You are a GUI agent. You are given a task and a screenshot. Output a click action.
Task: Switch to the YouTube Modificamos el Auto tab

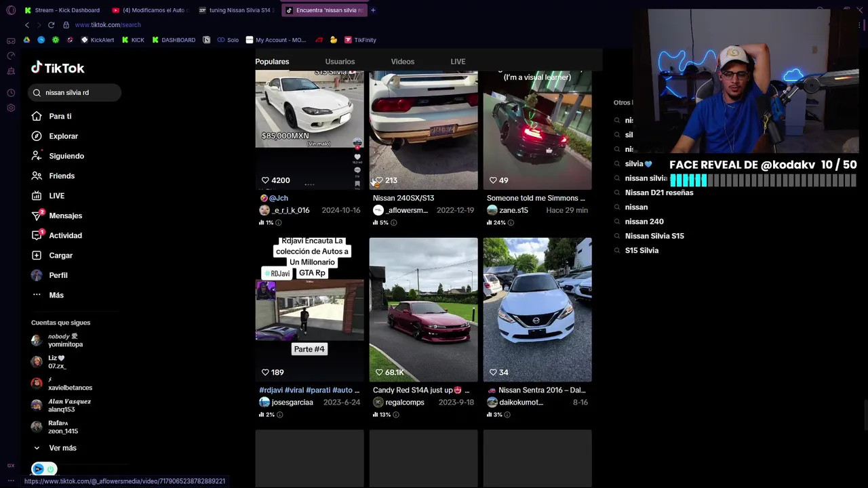(150, 10)
